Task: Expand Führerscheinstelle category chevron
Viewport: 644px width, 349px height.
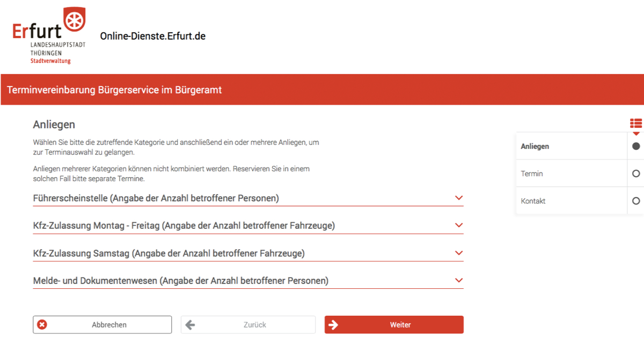Action: (459, 198)
